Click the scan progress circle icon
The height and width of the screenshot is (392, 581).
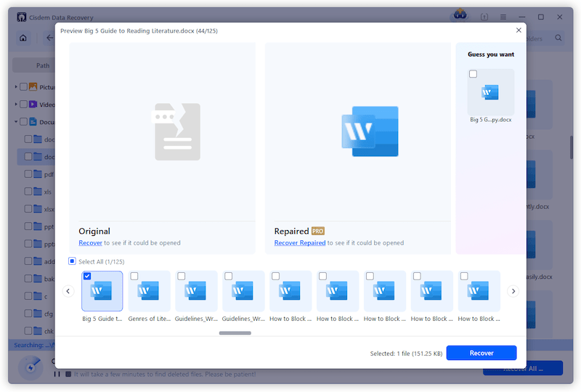coord(31,367)
